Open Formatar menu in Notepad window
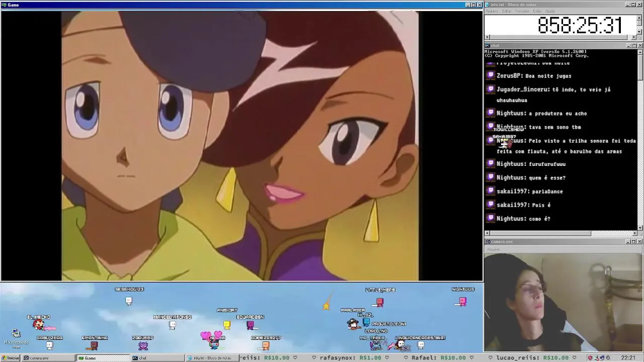644x362 pixels. (x=522, y=11)
